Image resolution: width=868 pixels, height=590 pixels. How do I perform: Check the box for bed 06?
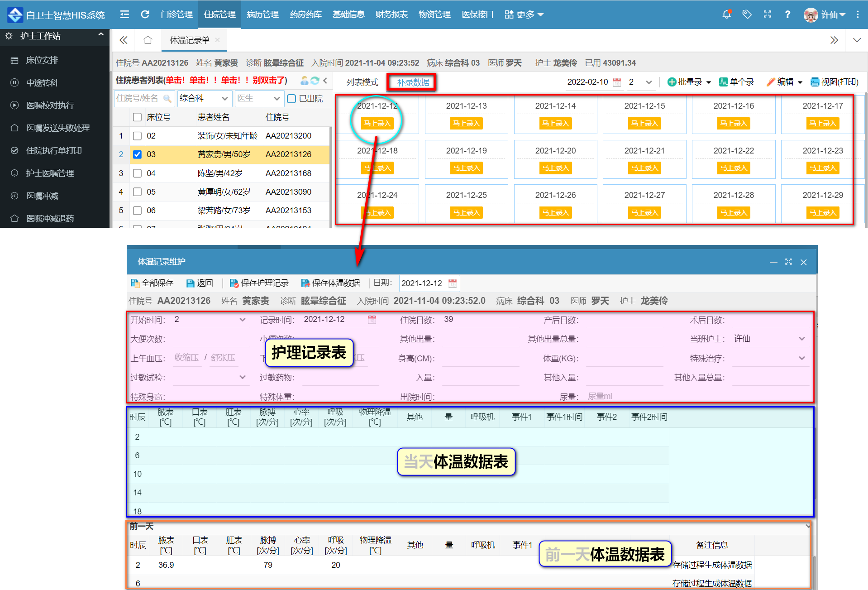point(138,211)
